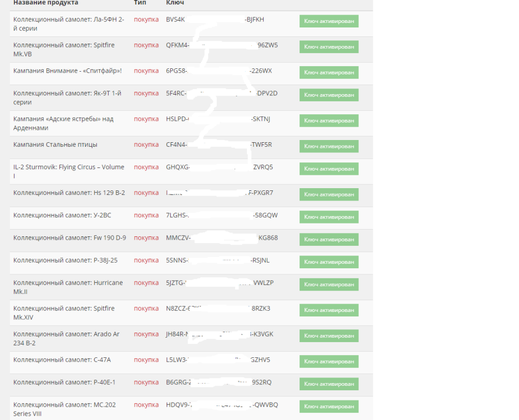The width and height of the screenshot is (519, 420).
Task: Select the 'Ключ' column header
Action: coord(175,3)
